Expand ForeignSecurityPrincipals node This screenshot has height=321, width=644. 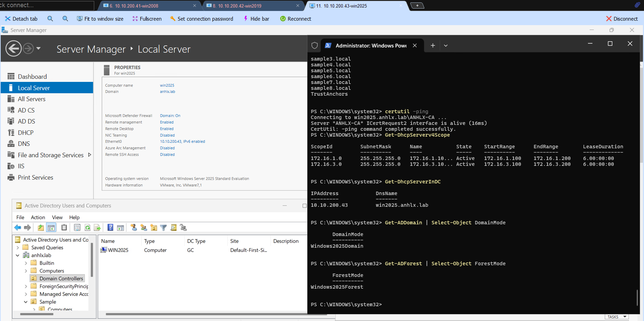coord(26,286)
